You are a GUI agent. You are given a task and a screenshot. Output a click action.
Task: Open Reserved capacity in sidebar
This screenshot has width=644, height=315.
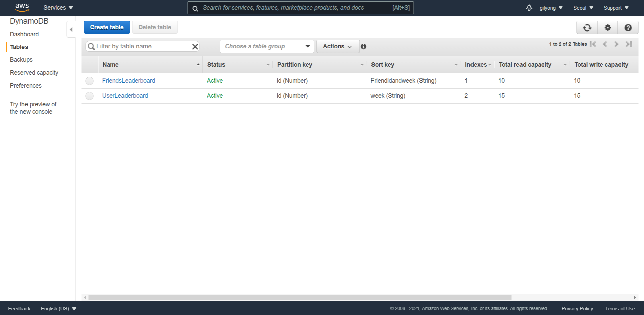pos(34,73)
